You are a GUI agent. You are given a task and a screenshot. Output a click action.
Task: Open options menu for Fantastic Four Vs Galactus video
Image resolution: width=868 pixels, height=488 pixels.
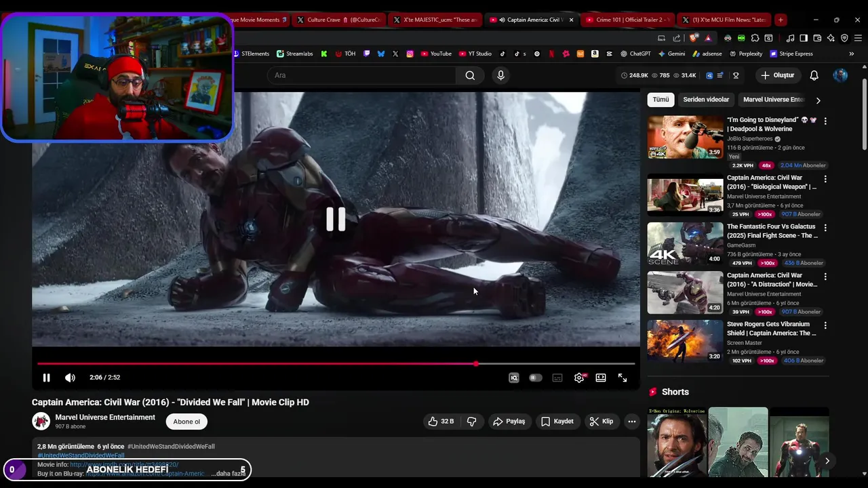pos(825,228)
